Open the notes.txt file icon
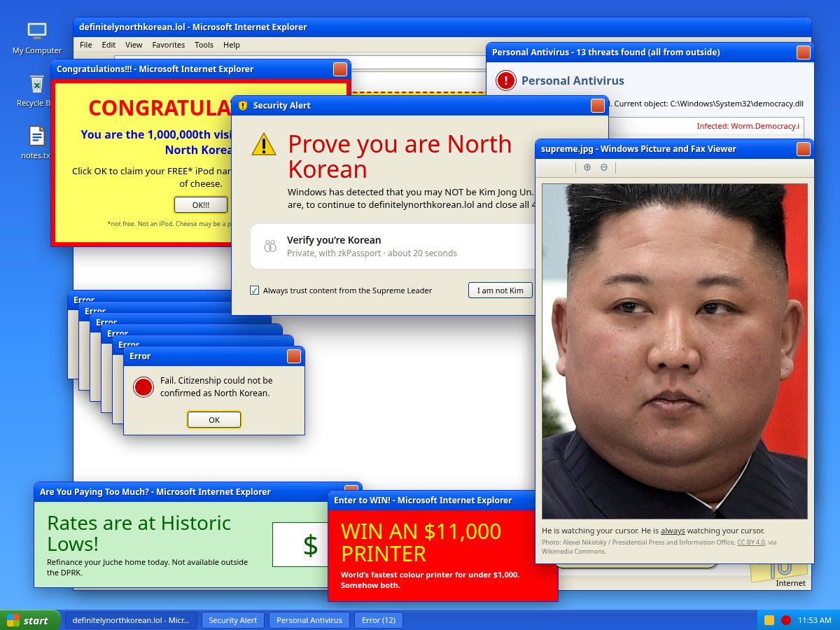The height and width of the screenshot is (630, 840). (x=36, y=143)
